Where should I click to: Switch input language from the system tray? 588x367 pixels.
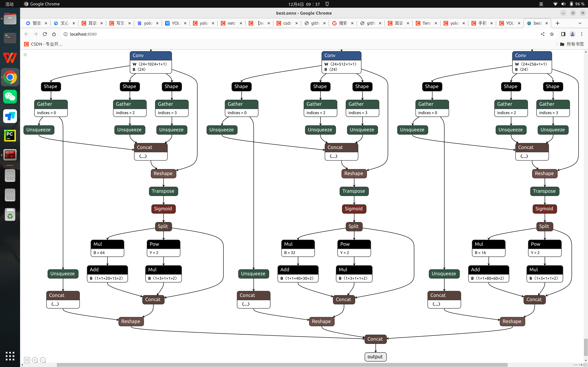541,4
